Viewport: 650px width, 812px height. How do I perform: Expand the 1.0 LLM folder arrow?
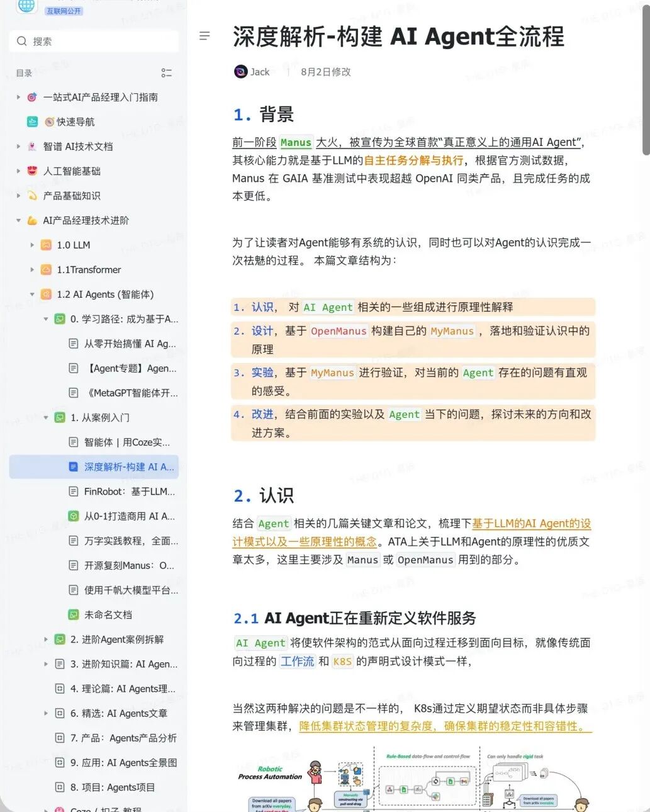tap(32, 245)
